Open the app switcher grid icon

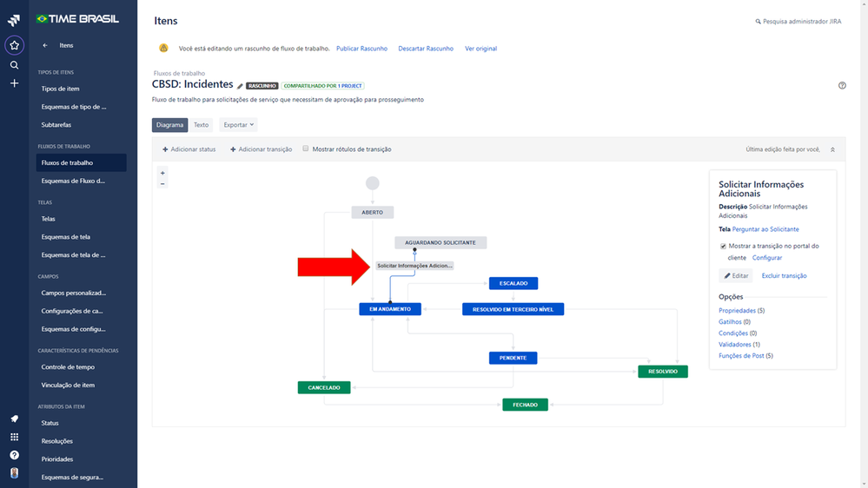(15, 437)
